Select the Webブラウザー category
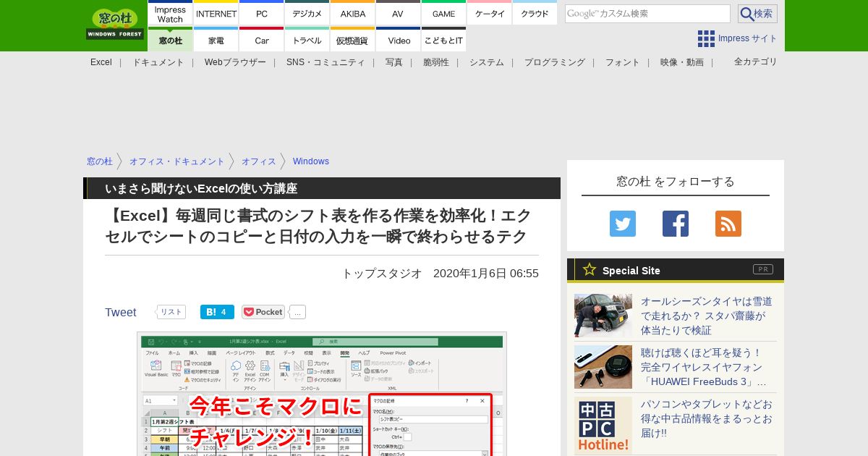The height and width of the screenshot is (456, 868). pyautogui.click(x=235, y=62)
